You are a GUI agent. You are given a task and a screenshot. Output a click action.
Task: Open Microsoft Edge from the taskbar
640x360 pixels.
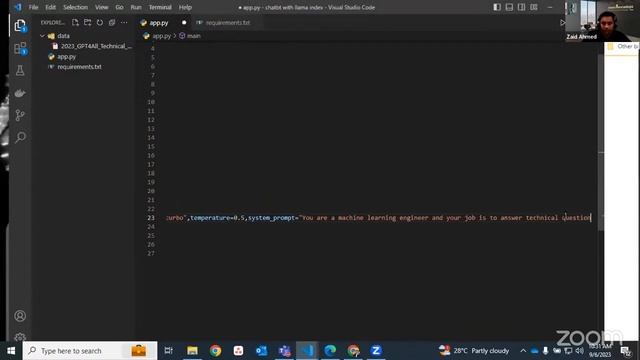(x=330, y=351)
